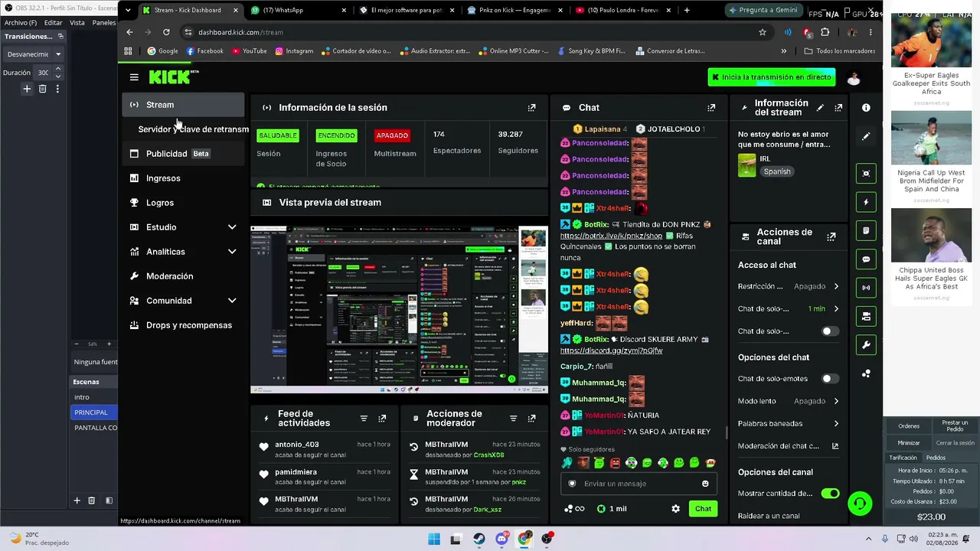
Task: Open the info icon in the right sidebar
Action: (866, 108)
